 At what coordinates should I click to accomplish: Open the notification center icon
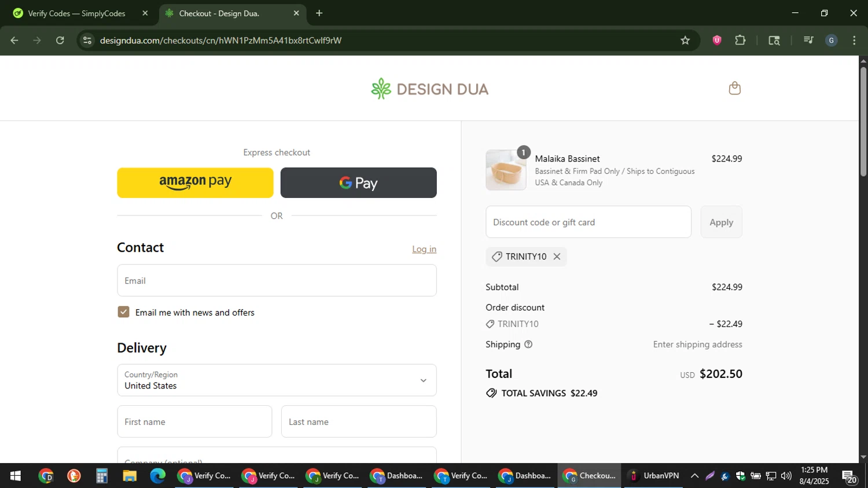pyautogui.click(x=849, y=476)
